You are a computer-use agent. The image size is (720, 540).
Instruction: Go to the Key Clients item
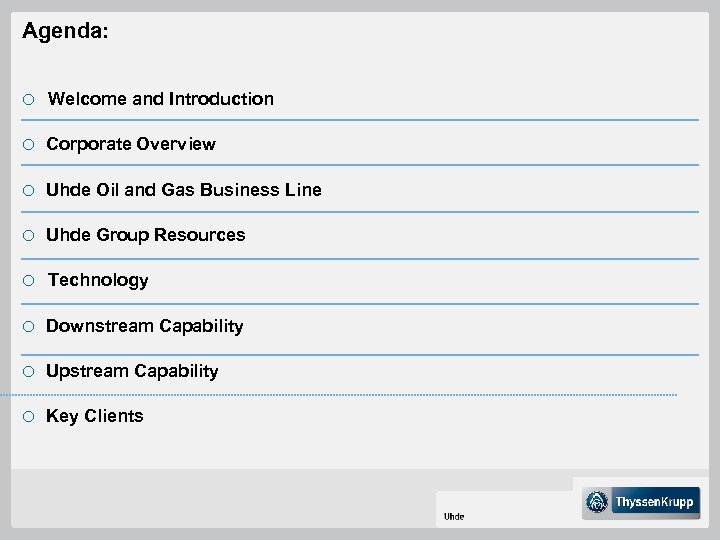95,416
